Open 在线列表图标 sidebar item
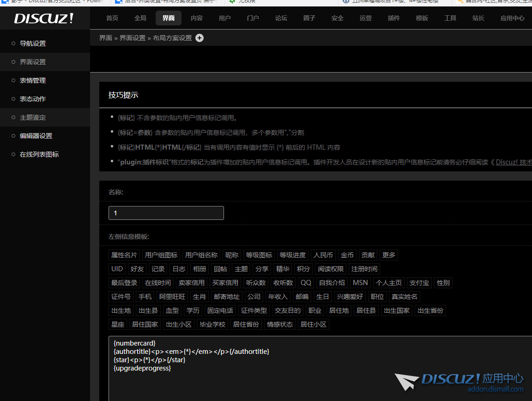This screenshot has height=401, width=532. pos(39,154)
